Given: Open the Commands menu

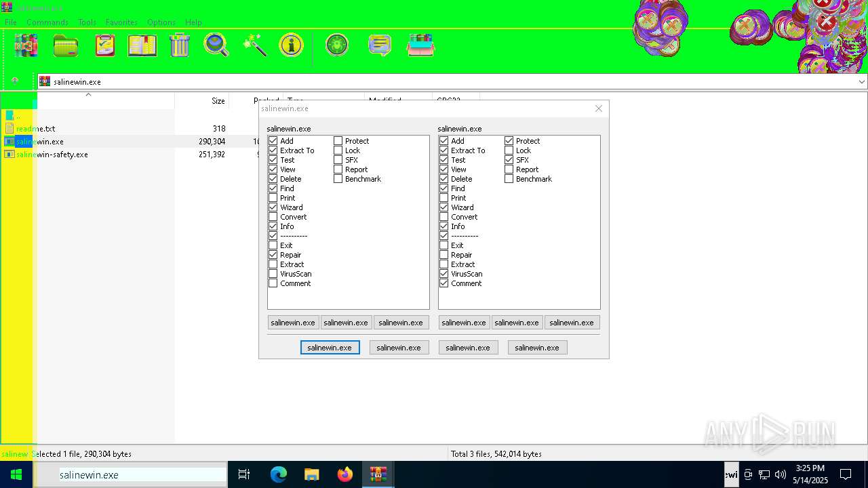Looking at the screenshot, I should pos(47,22).
